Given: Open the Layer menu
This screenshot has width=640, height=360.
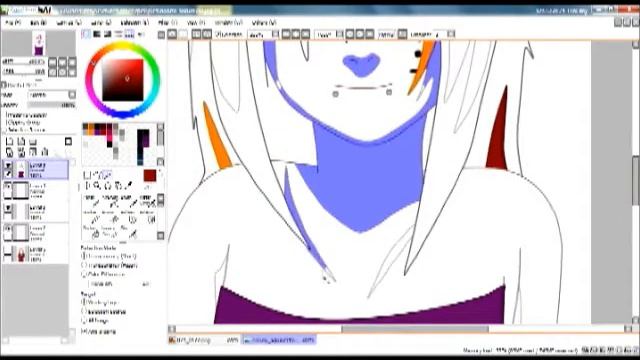Looking at the screenshot, I should click(101, 23).
